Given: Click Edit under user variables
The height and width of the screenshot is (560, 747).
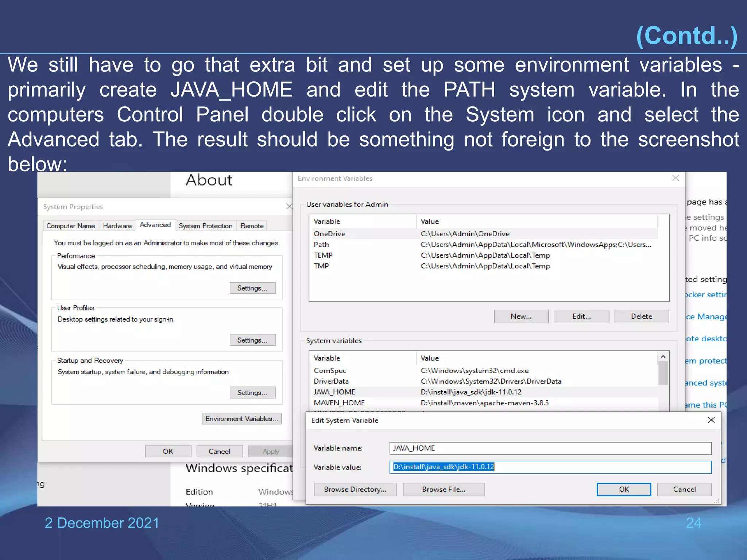Looking at the screenshot, I should point(582,316).
